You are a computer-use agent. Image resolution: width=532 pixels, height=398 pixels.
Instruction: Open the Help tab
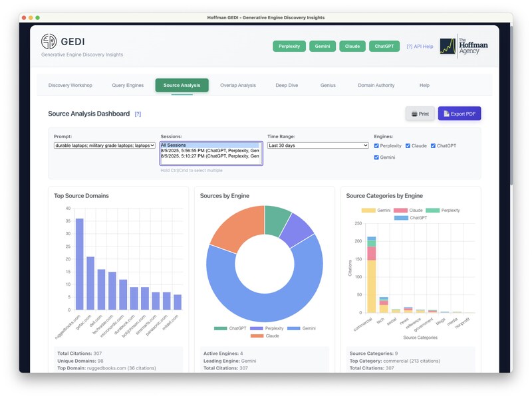point(424,86)
